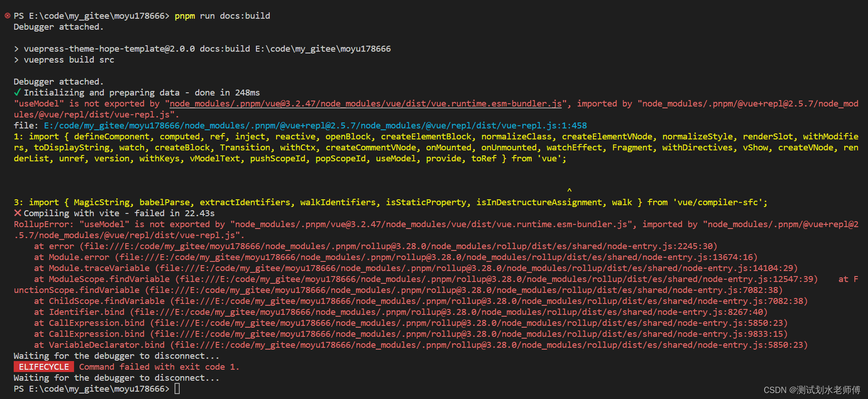Click the 'at error (file:///' stack trace line
Screen dimensions: 868x399
pos(376,246)
